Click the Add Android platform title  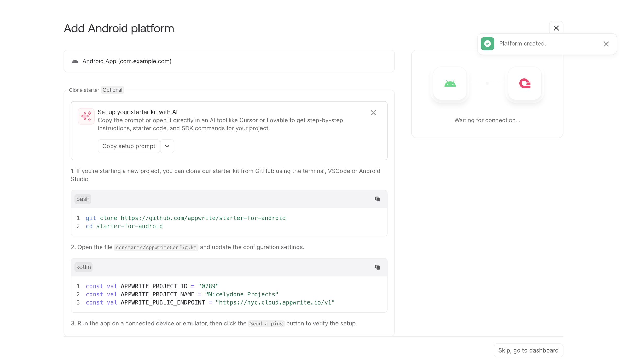pyautogui.click(x=119, y=28)
